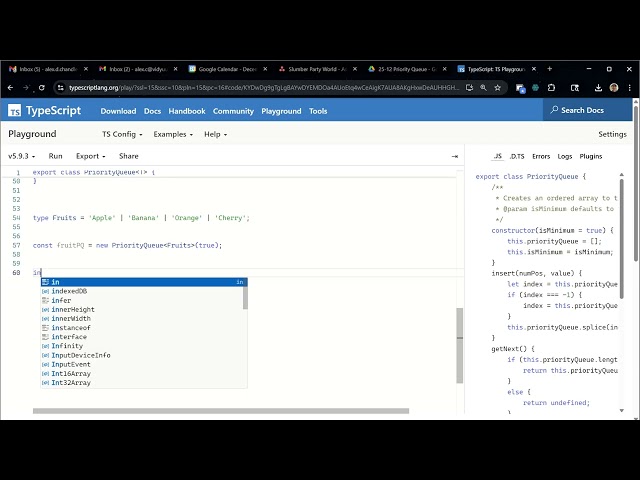
Task: Choose 'in' autocomplete suggestion
Action: coord(144,282)
